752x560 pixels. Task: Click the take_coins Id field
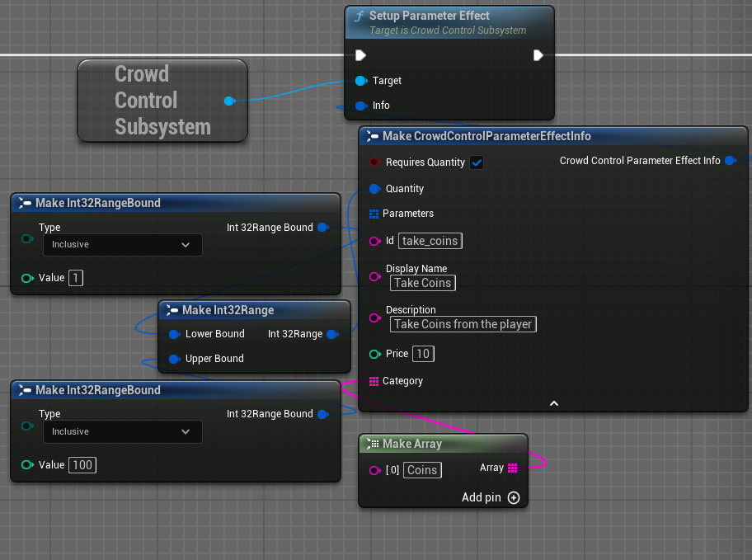coord(430,241)
